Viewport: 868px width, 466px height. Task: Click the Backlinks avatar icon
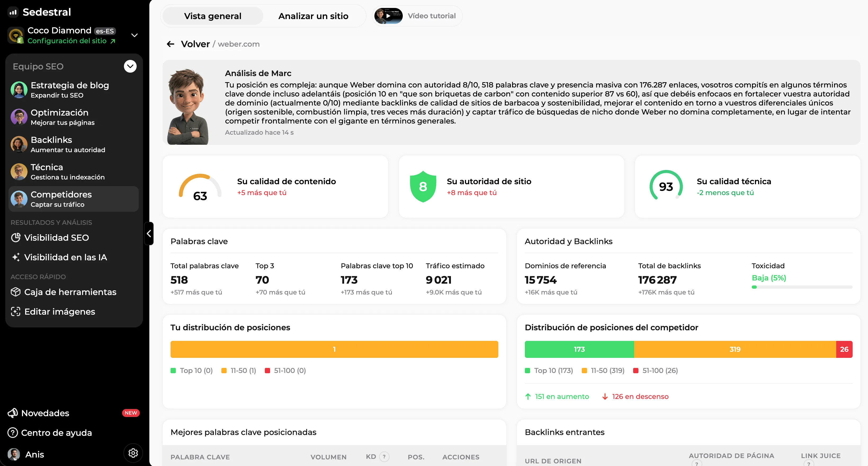19,144
